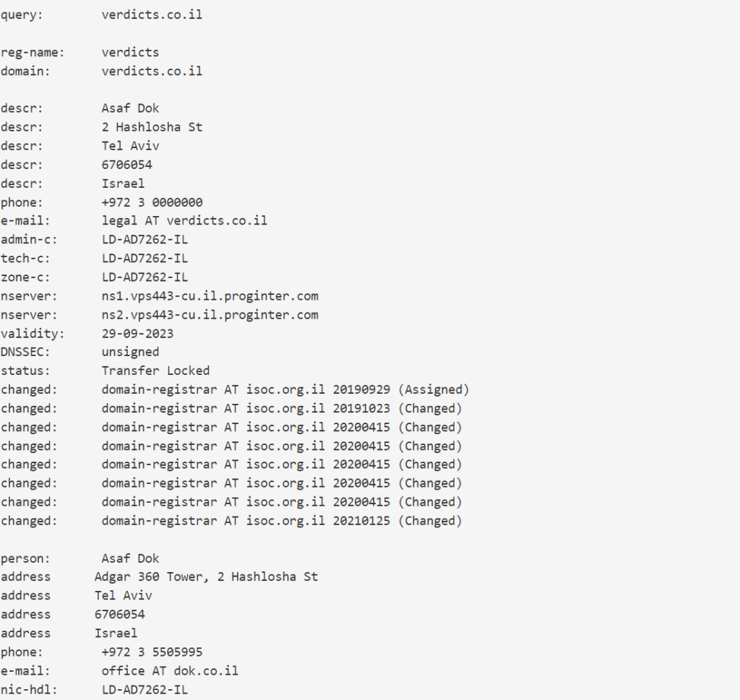The width and height of the screenshot is (740, 700).
Task: Click the query value verdicts.co.il
Action: [x=152, y=14]
